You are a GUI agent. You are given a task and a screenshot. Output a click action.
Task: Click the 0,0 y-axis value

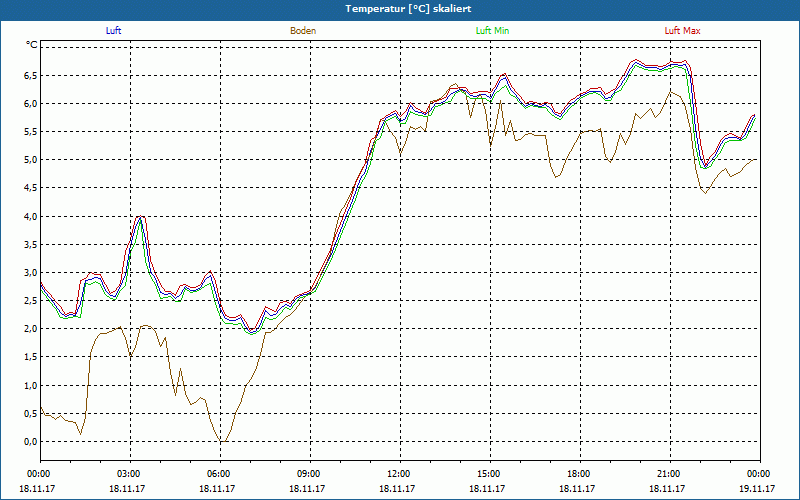tap(31, 441)
